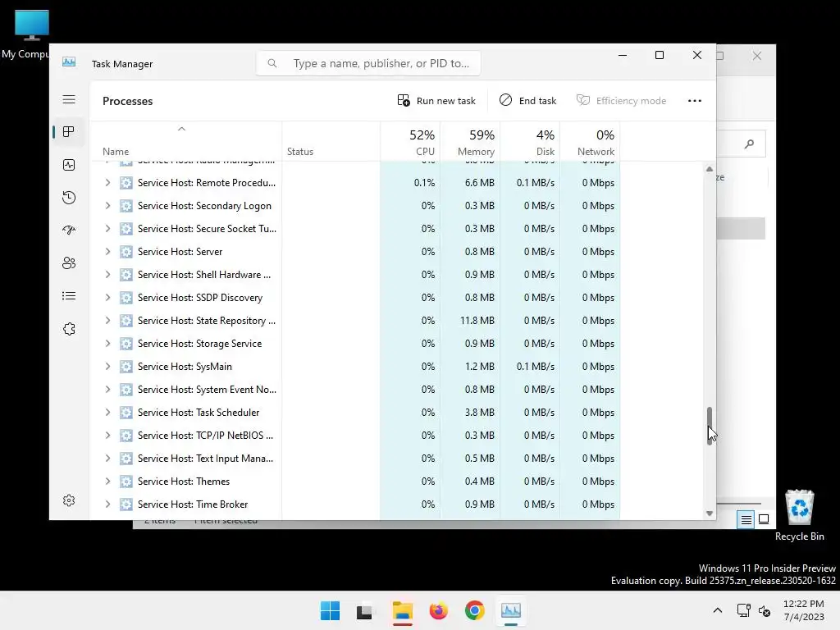Screen dimensions: 840x630
Task: Open App history page in sidebar
Action: (69, 198)
